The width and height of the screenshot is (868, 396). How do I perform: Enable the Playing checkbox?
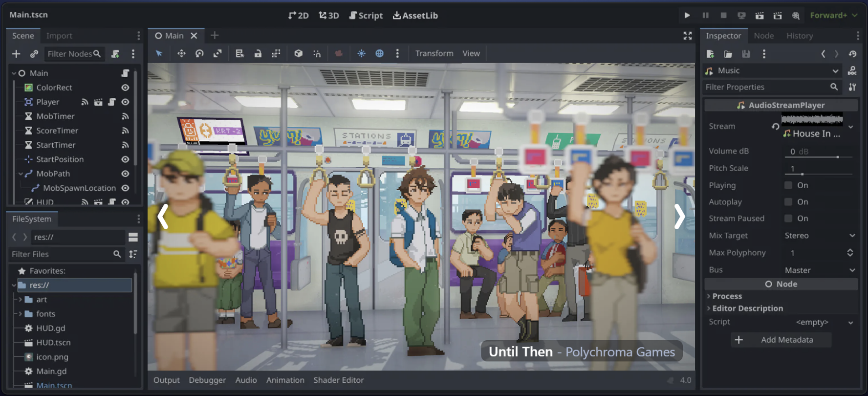788,185
